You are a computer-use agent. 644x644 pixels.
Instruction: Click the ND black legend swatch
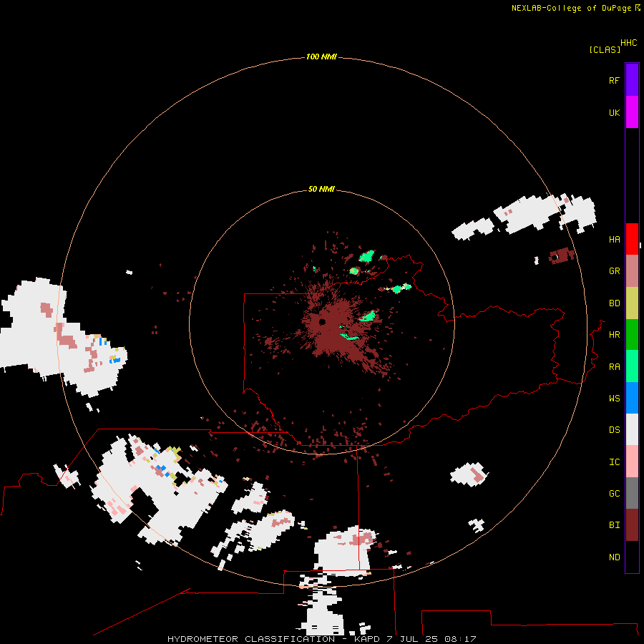632,557
